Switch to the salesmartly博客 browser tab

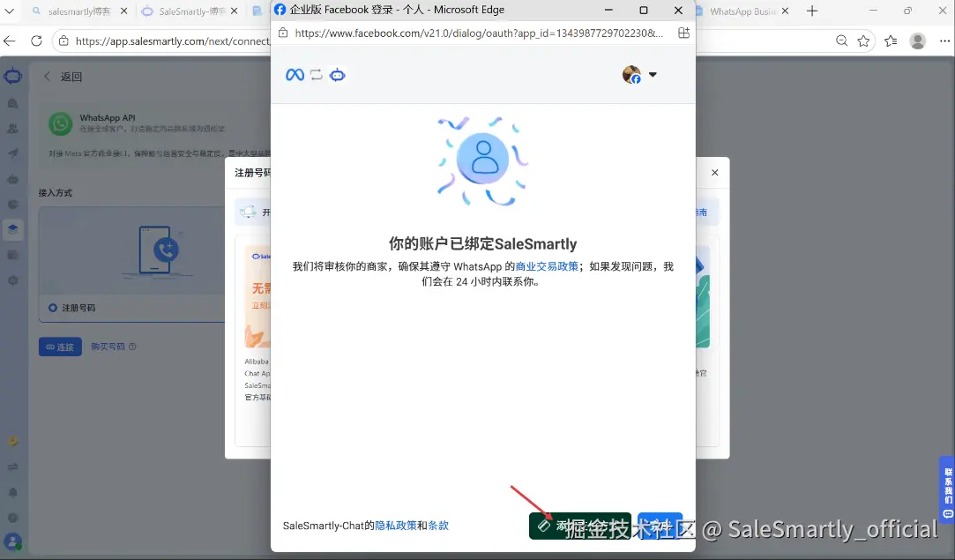tap(79, 11)
